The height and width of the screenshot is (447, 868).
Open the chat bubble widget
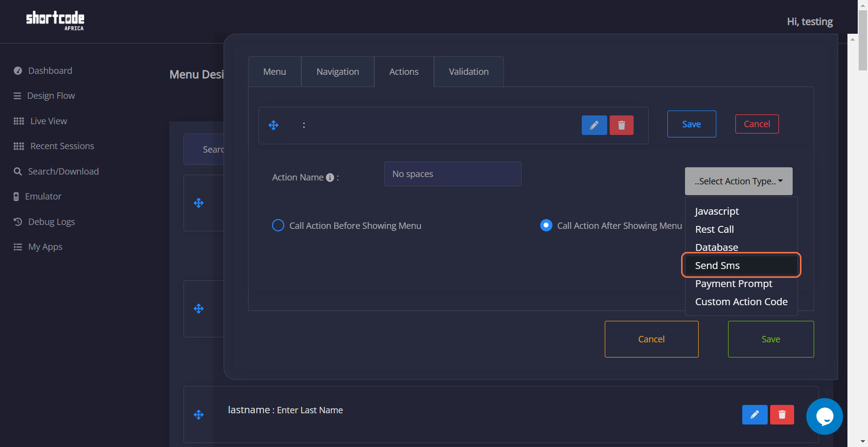tap(824, 416)
